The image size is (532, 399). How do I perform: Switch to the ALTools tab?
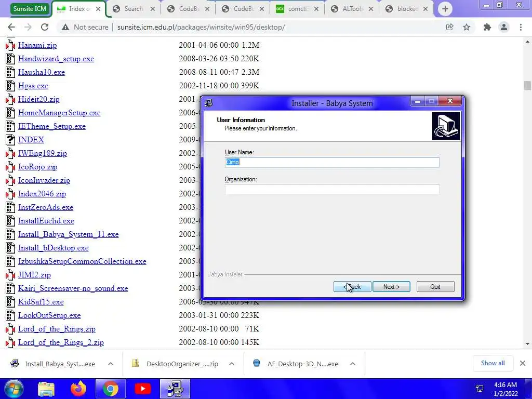[x=352, y=9]
